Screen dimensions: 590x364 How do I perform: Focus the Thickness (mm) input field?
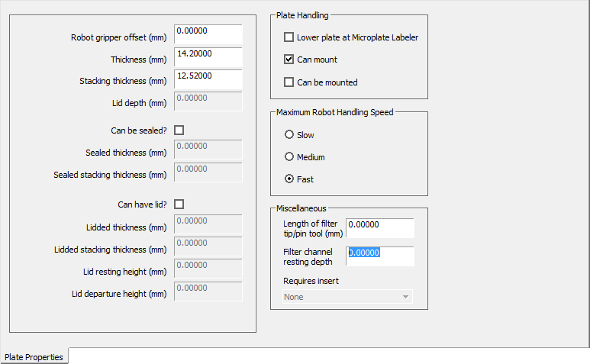pos(208,57)
